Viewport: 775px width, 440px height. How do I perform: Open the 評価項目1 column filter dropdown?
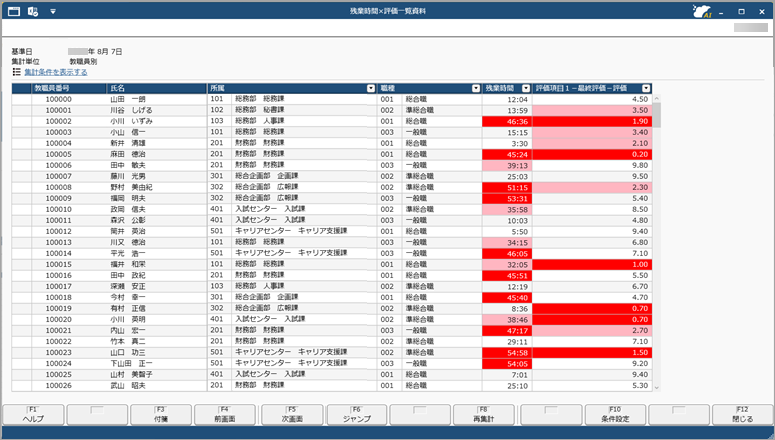click(x=646, y=88)
